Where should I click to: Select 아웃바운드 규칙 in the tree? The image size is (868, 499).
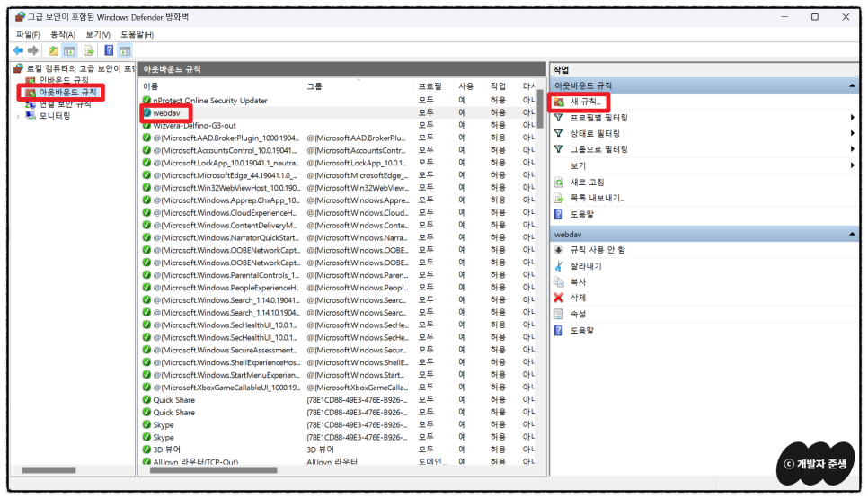pos(67,92)
